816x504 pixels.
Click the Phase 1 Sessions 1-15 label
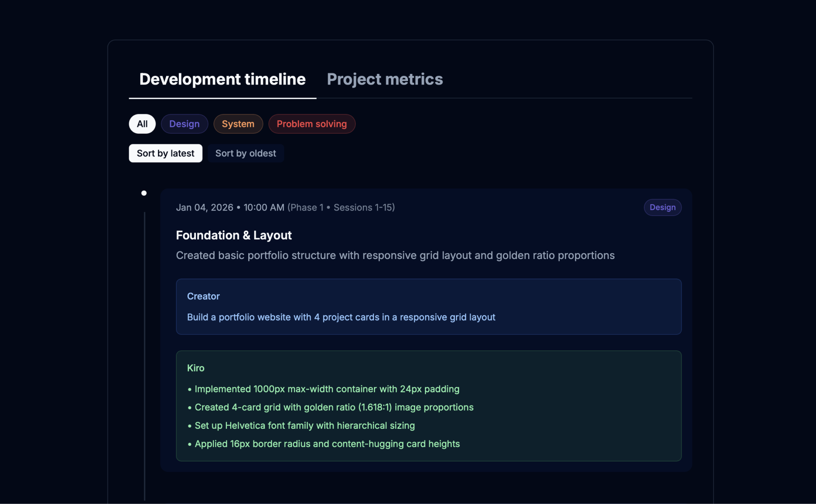[341, 208]
